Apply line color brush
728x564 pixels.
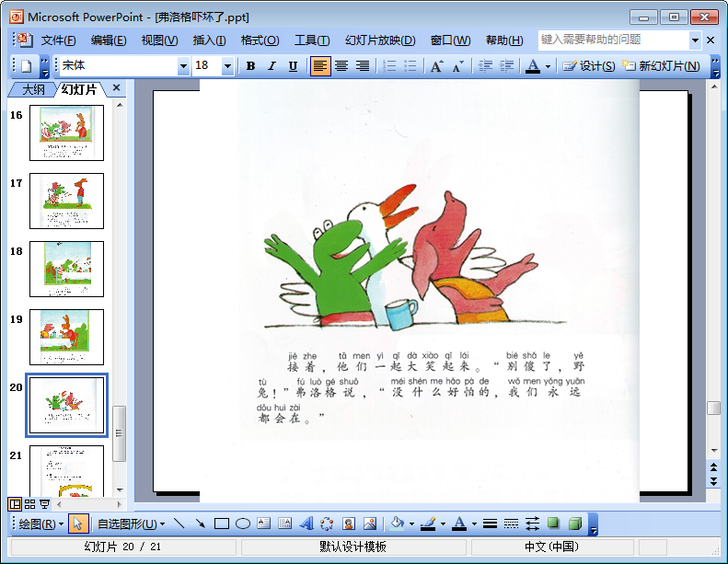click(429, 524)
